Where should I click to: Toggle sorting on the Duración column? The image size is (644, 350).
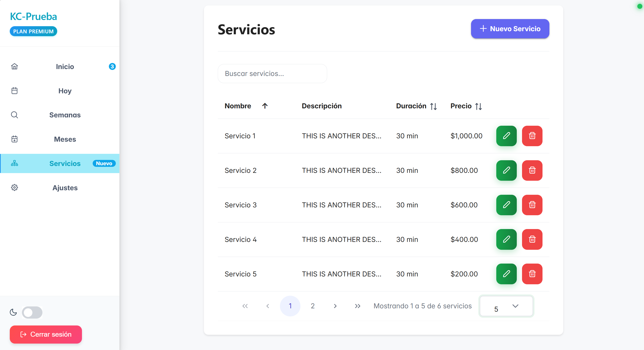(433, 106)
